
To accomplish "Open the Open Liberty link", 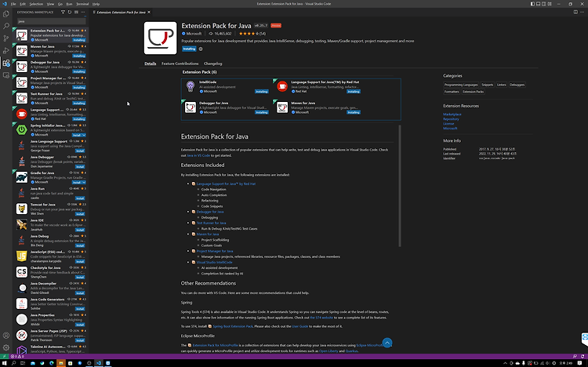I will 328,351.
